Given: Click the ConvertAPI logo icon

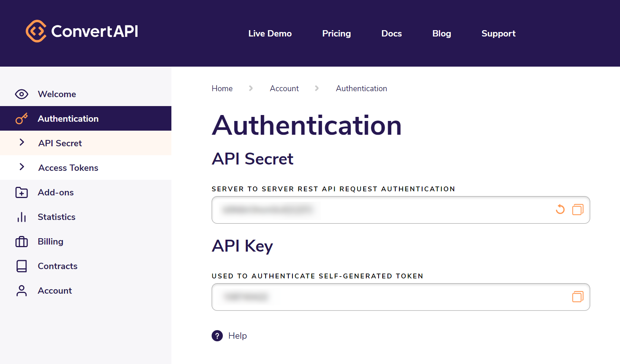Looking at the screenshot, I should click(36, 31).
